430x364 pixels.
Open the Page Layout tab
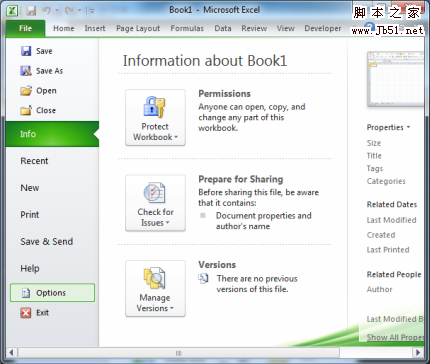pyautogui.click(x=138, y=28)
